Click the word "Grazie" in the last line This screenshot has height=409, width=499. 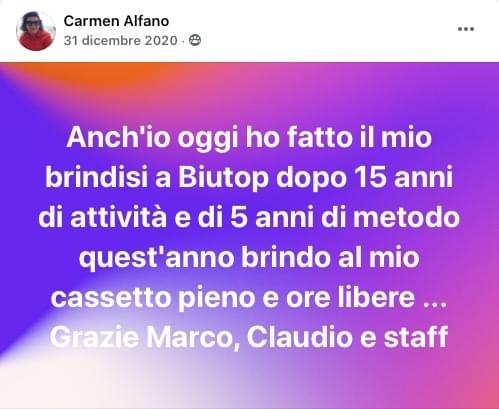[94, 337]
